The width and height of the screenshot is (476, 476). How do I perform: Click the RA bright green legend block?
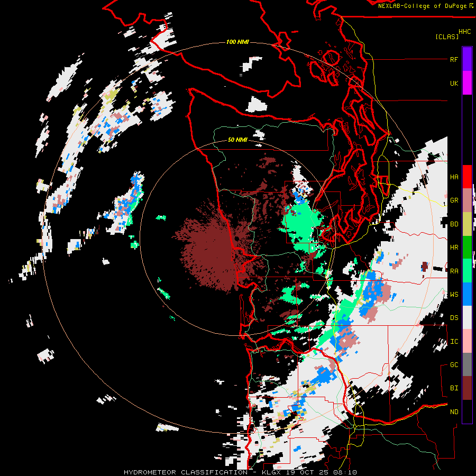pos(467,271)
